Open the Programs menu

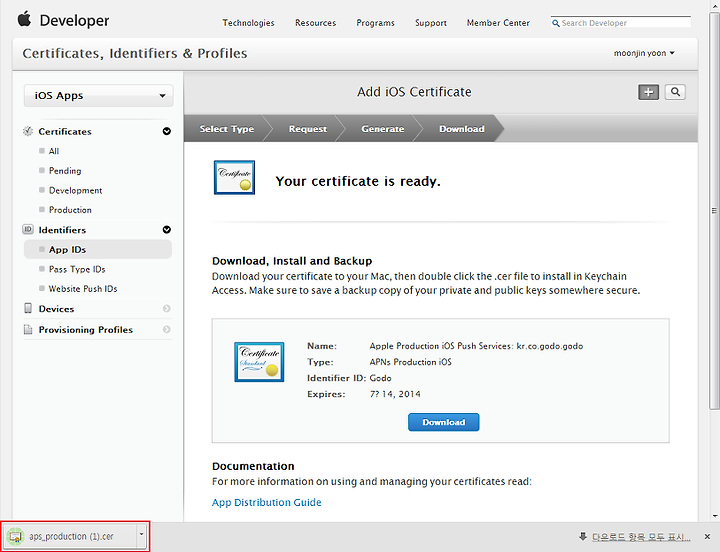[x=375, y=23]
